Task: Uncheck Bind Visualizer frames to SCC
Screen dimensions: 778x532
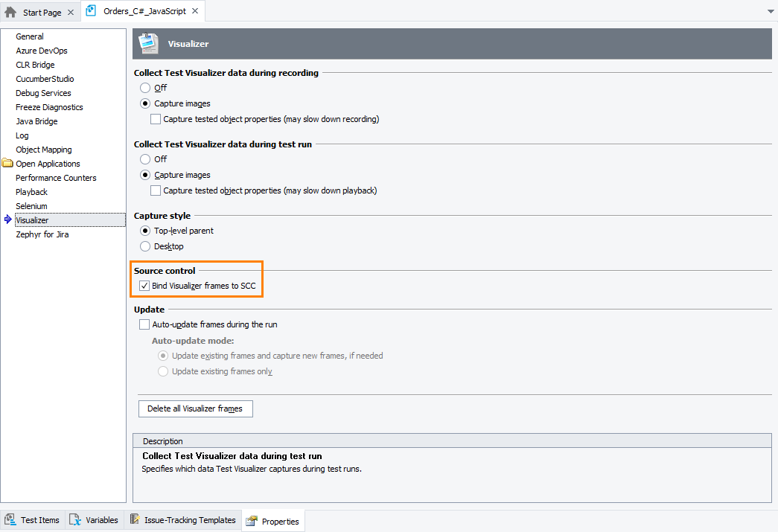Action: tap(143, 285)
